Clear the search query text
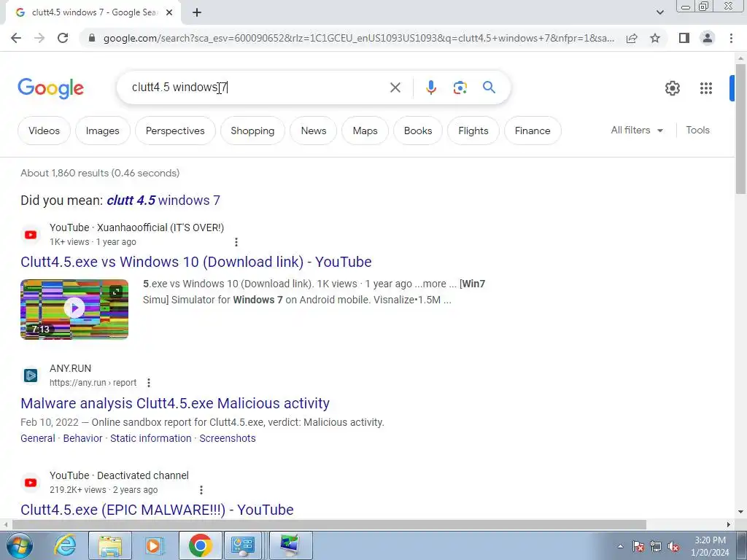The image size is (747, 560). point(395,87)
